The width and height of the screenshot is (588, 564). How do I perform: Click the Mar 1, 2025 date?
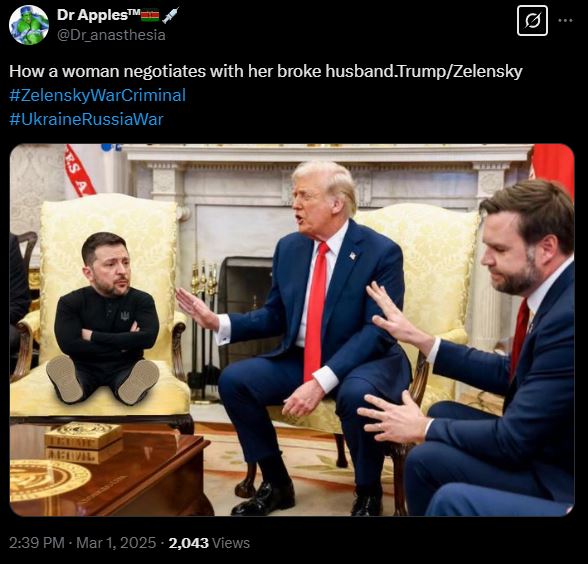click(x=116, y=543)
